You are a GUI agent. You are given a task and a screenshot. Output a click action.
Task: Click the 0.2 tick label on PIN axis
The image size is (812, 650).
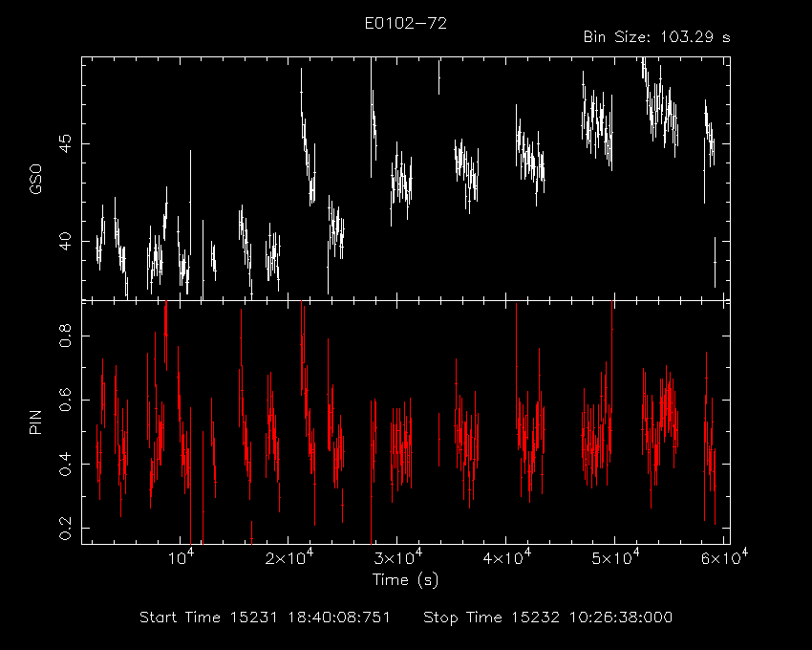click(x=65, y=529)
